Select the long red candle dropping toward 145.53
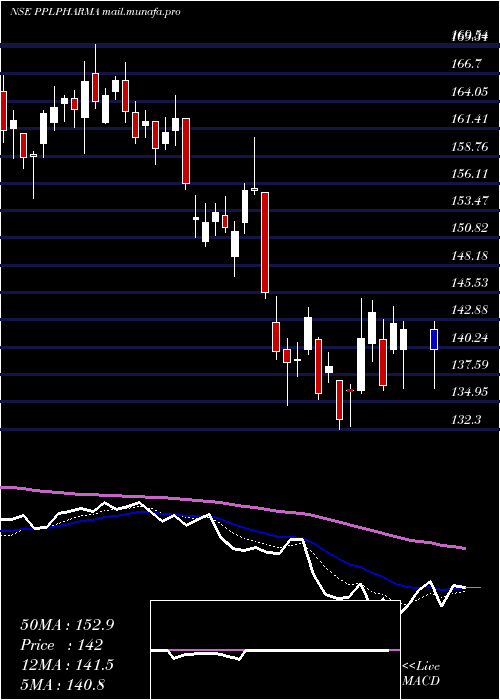This screenshot has width=500, height=700. click(265, 242)
